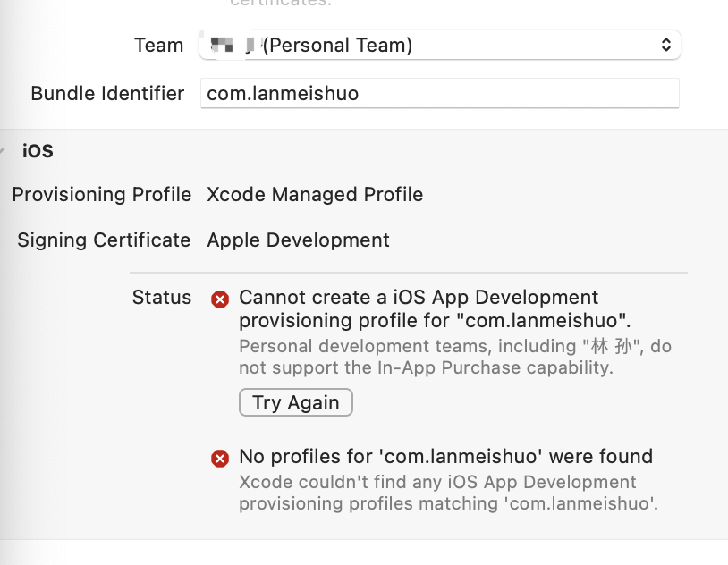Click the Team dropdown up-down arrows
This screenshot has width=728, height=565.
pos(666,45)
